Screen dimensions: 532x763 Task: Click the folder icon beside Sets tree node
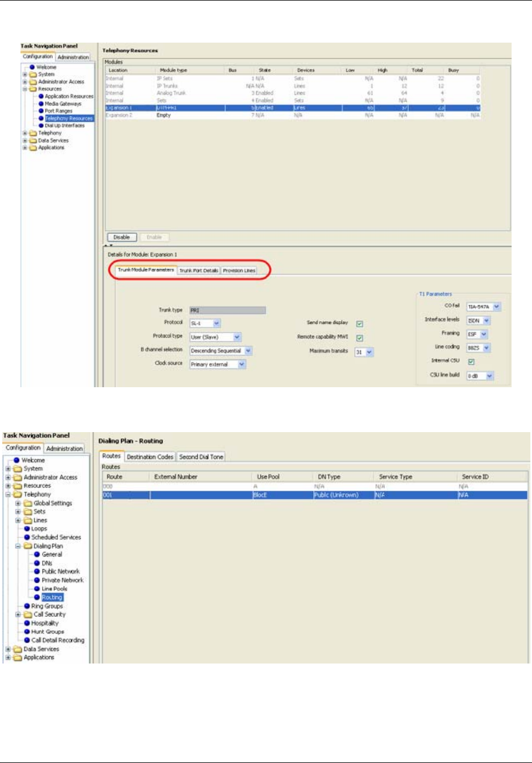(x=28, y=512)
